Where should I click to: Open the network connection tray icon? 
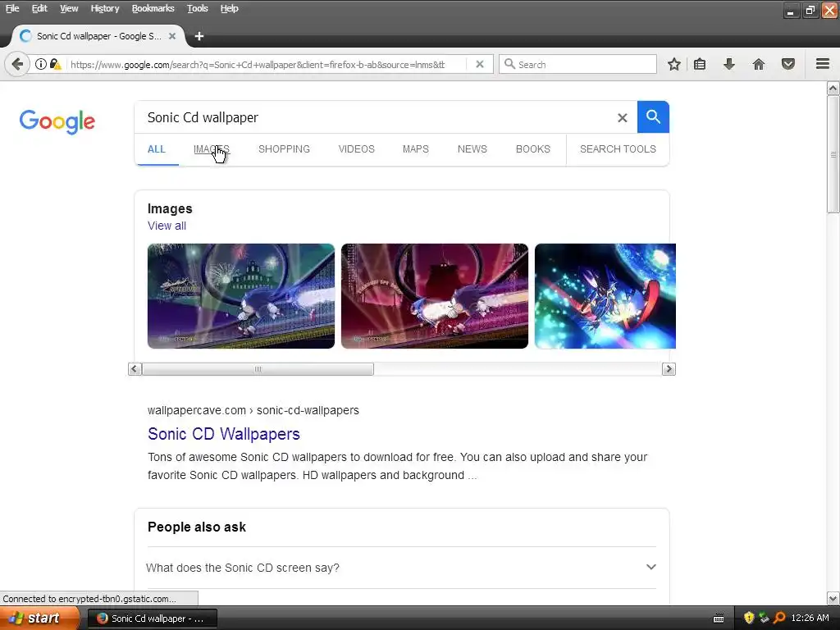tap(764, 619)
